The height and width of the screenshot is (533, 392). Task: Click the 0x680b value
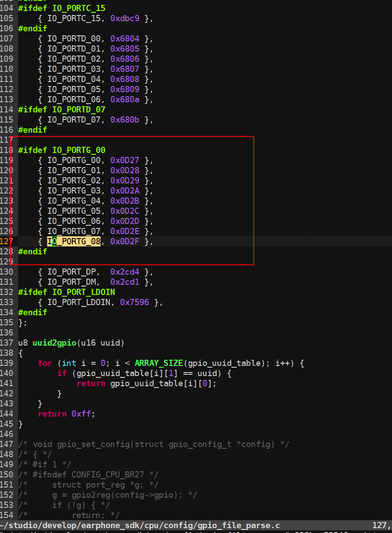125,120
